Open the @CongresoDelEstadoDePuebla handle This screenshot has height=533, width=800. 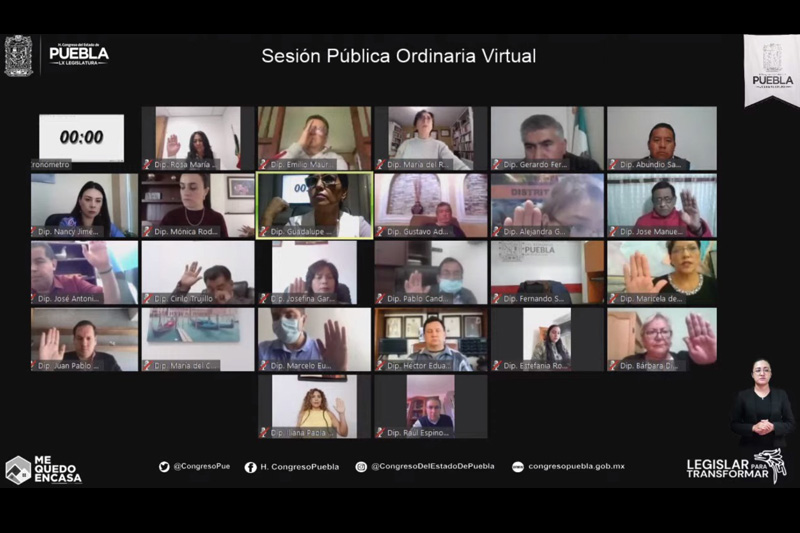(433, 466)
